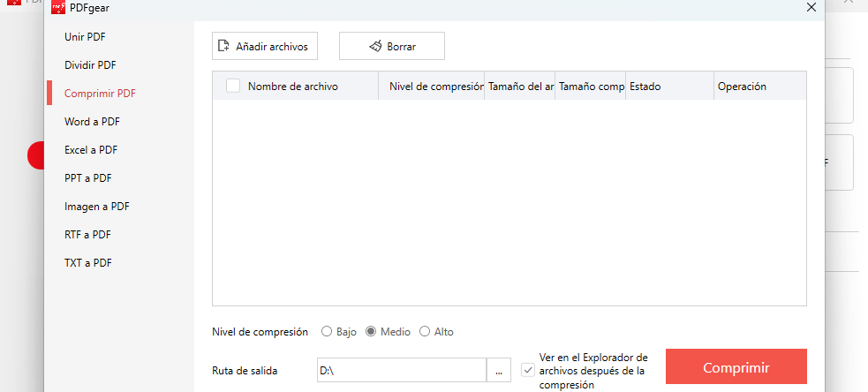
Task: Click Operación column header
Action: [x=760, y=86]
